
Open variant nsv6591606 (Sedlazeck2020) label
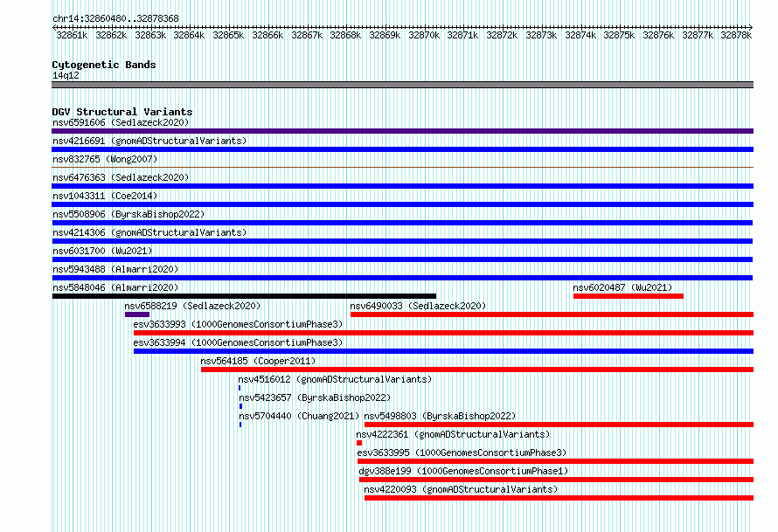pyautogui.click(x=121, y=122)
